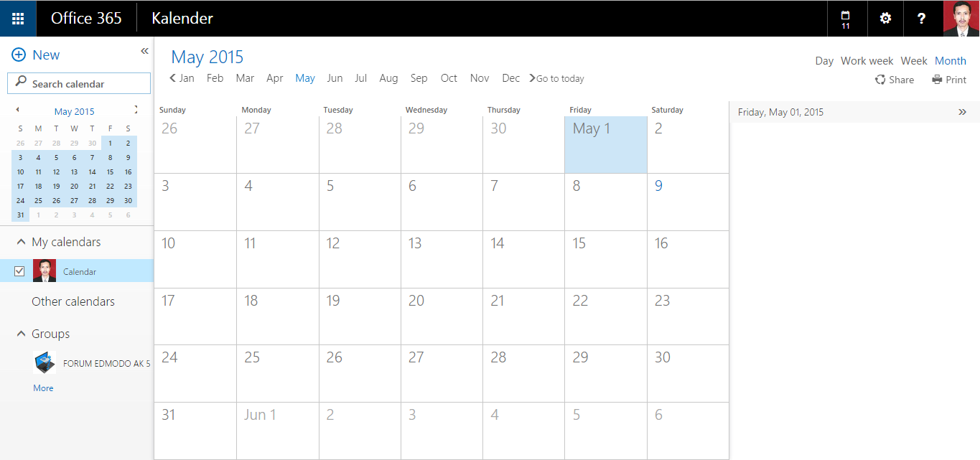
Task: Switch to Day view
Action: [x=824, y=61]
